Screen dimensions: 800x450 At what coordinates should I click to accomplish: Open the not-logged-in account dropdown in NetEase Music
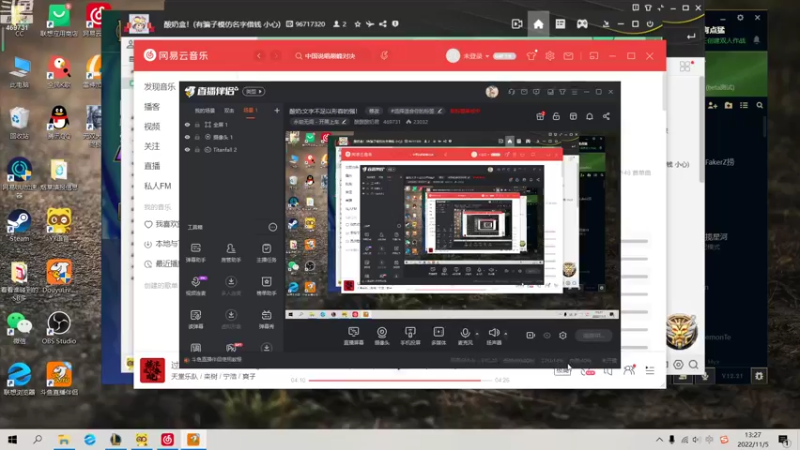pyautogui.click(x=476, y=56)
